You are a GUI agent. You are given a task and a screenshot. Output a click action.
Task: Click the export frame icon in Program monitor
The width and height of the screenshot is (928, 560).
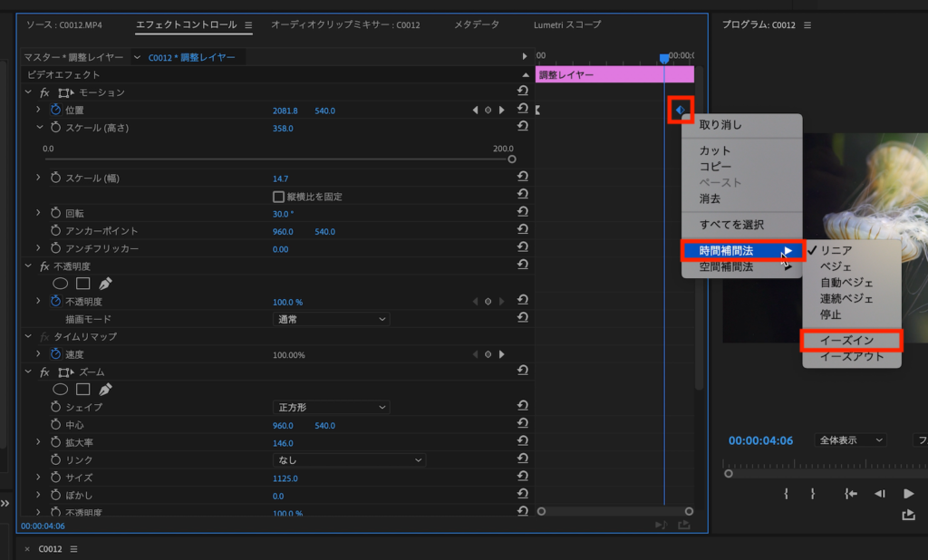click(x=908, y=516)
